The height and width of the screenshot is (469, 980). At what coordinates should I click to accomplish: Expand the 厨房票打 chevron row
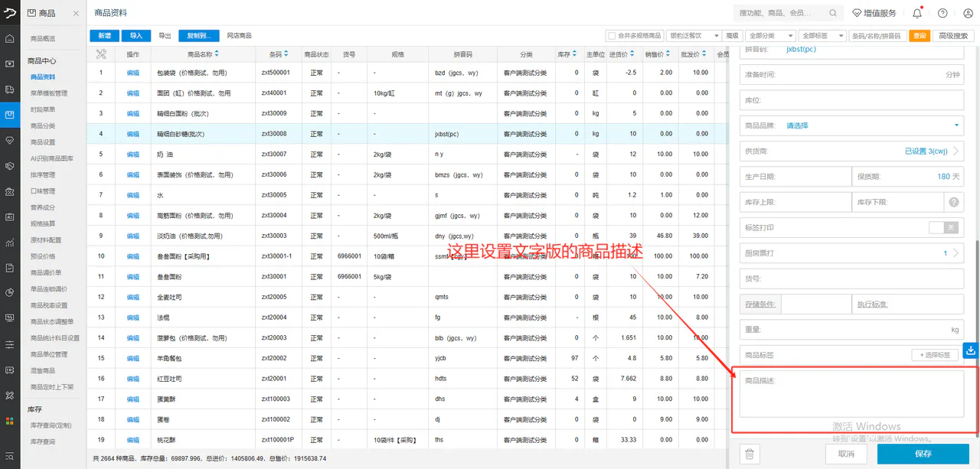click(851, 252)
